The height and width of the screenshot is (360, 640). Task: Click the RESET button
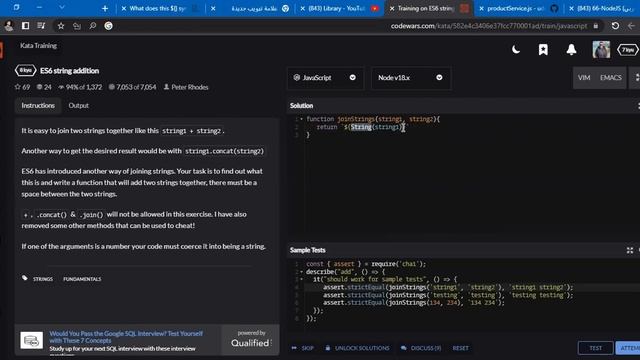[460, 348]
